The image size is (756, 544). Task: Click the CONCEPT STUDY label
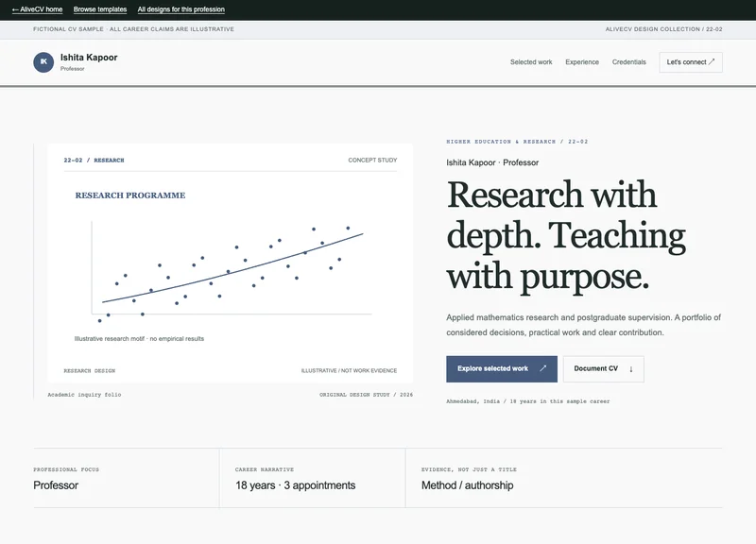(x=372, y=160)
